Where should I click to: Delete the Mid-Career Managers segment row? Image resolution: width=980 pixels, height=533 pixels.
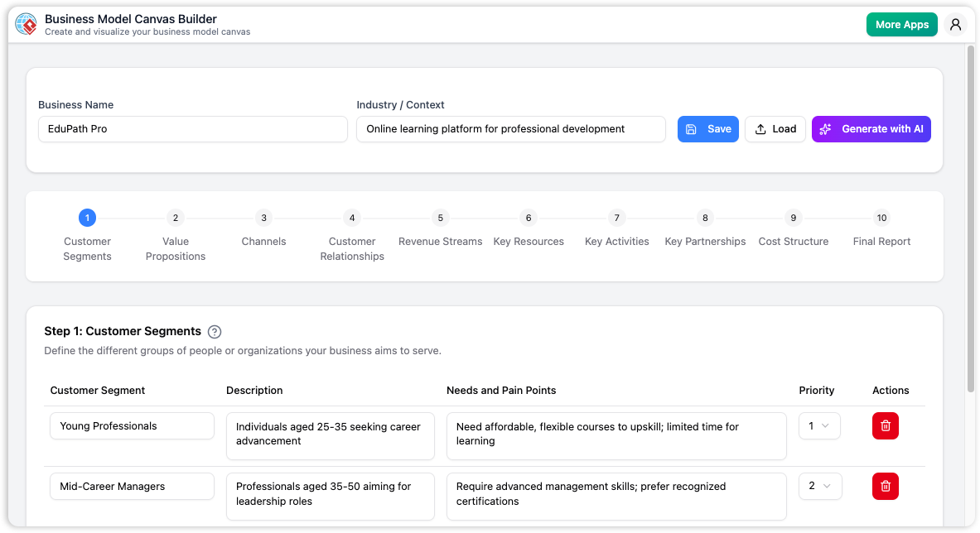coord(885,486)
